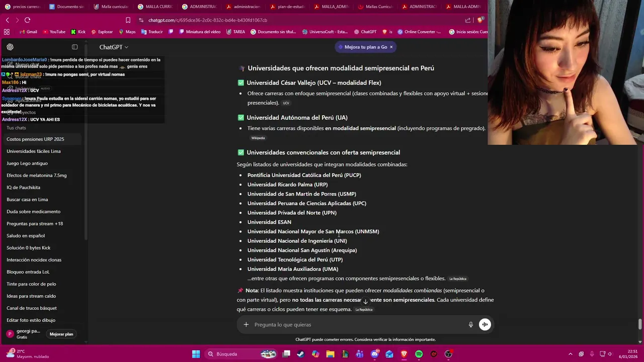Open Windows Start menu

196,354
